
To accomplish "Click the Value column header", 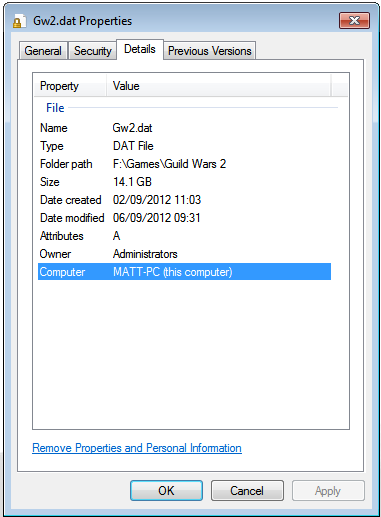I will click(x=219, y=86).
